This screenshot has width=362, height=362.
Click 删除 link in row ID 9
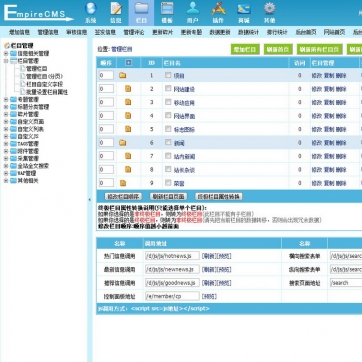tap(341, 183)
